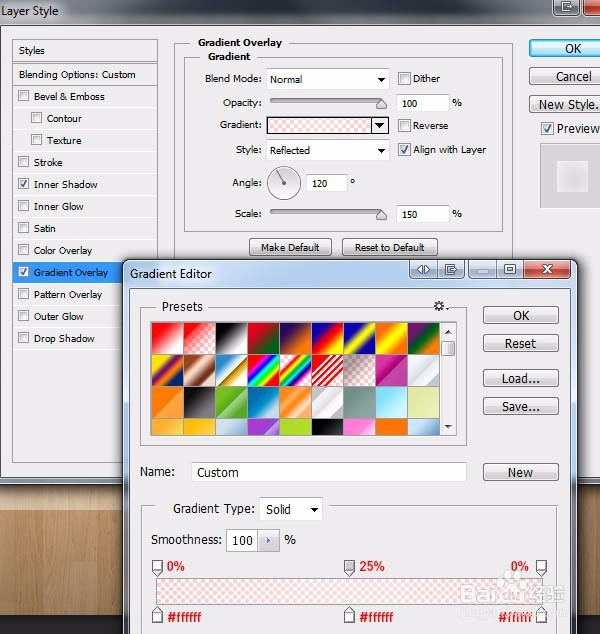This screenshot has height=634, width=600.
Task: Open the Style Reflected dropdown
Action: (x=328, y=150)
